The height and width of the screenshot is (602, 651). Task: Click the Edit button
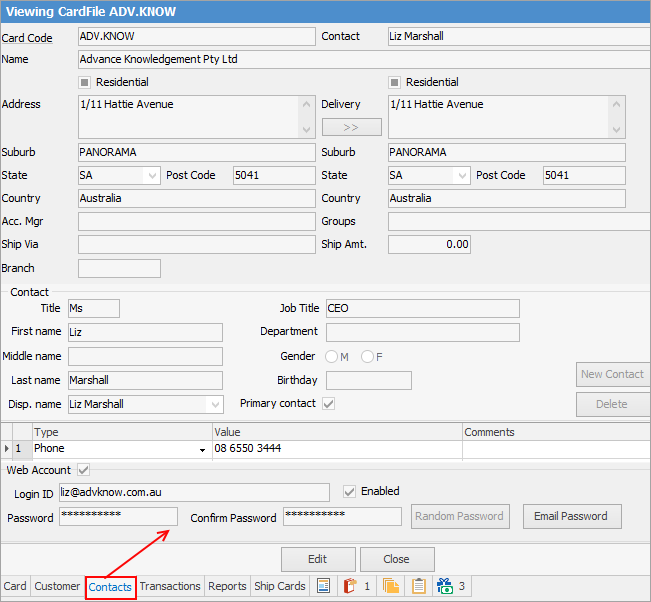(318, 559)
